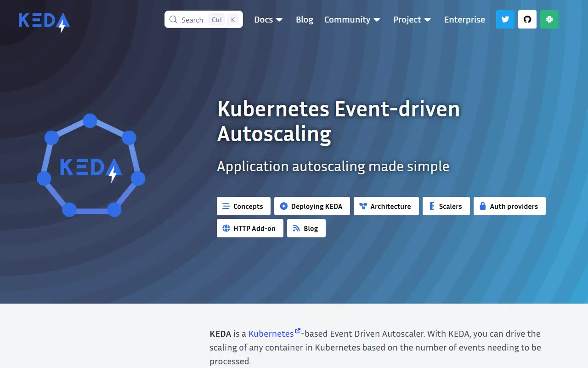Click the K key hint in search
The width and height of the screenshot is (588, 368).
233,20
